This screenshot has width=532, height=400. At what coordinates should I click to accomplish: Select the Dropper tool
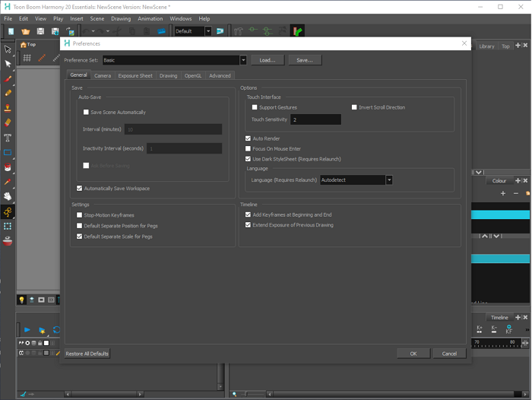8,182
